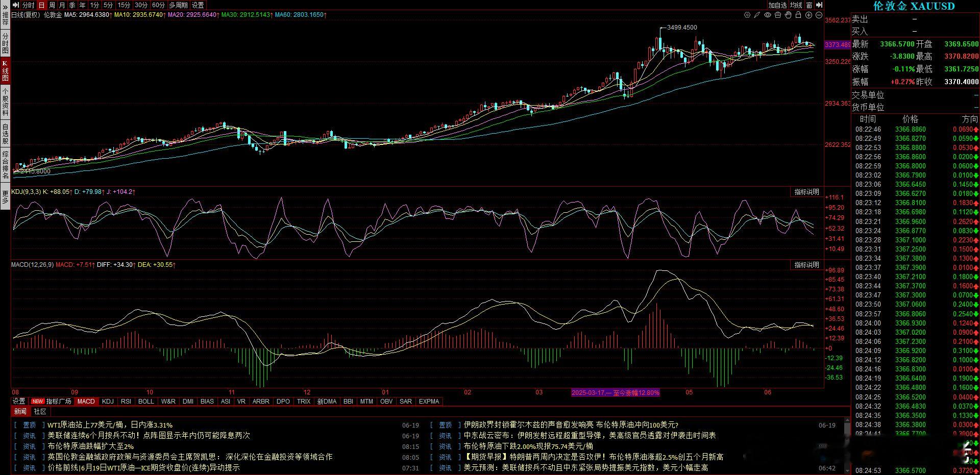Click MACD panel 指标说明 button
This screenshot has height=475, width=980.
pos(806,265)
